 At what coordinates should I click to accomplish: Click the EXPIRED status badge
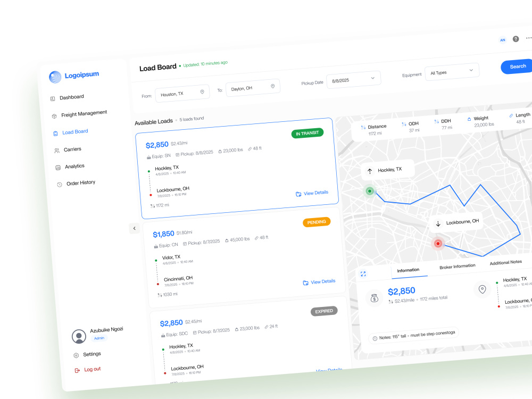tap(324, 311)
